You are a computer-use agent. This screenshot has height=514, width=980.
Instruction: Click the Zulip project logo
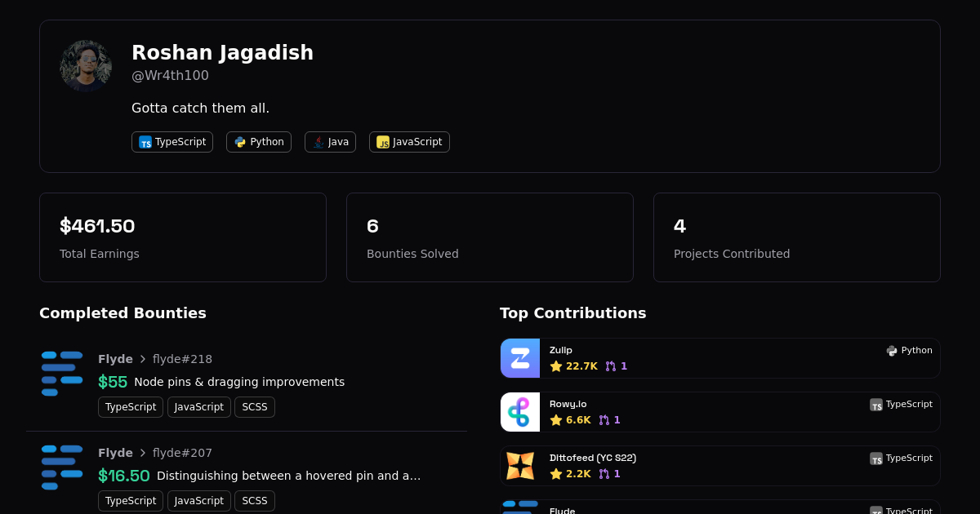point(520,358)
